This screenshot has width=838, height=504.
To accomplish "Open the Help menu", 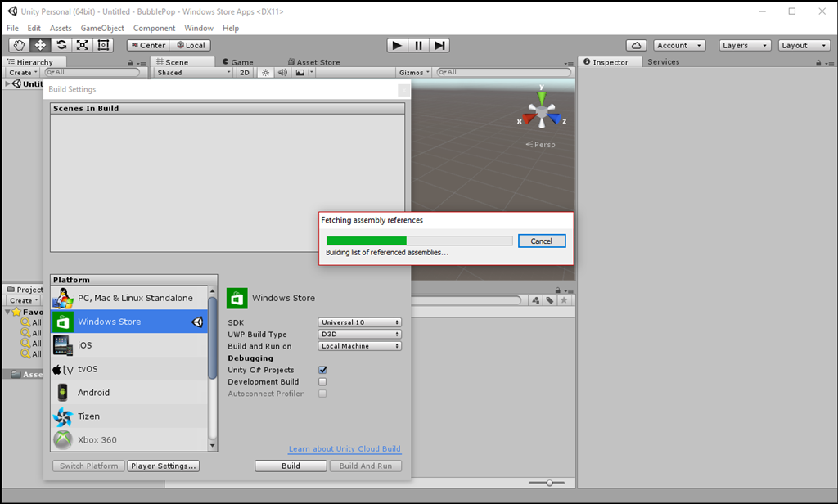I will (x=230, y=28).
